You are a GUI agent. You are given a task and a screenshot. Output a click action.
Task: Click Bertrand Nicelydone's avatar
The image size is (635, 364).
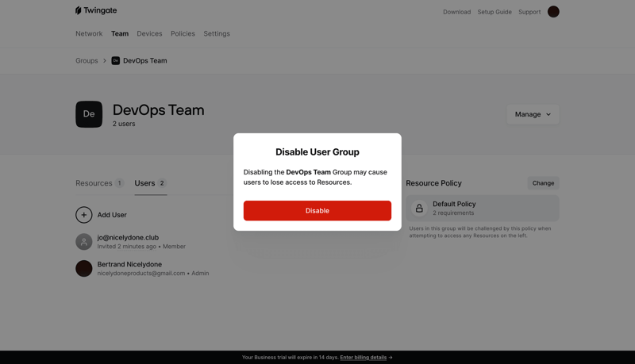pyautogui.click(x=84, y=269)
